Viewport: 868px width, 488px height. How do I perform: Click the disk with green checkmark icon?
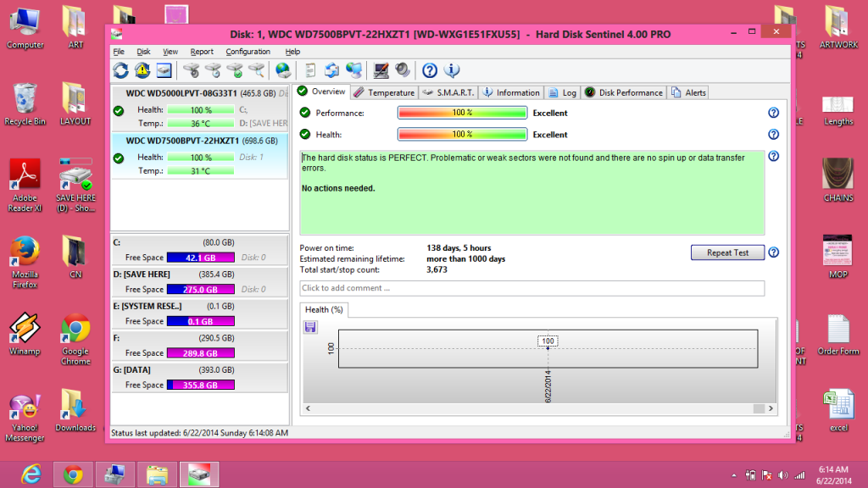click(235, 70)
